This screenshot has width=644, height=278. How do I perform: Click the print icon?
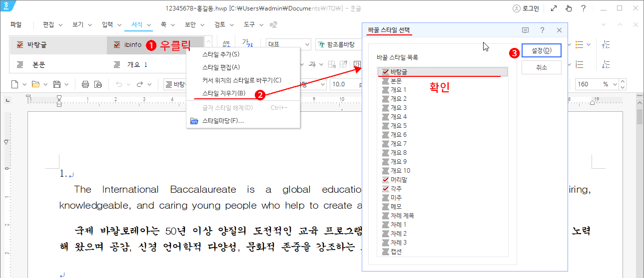click(85, 84)
